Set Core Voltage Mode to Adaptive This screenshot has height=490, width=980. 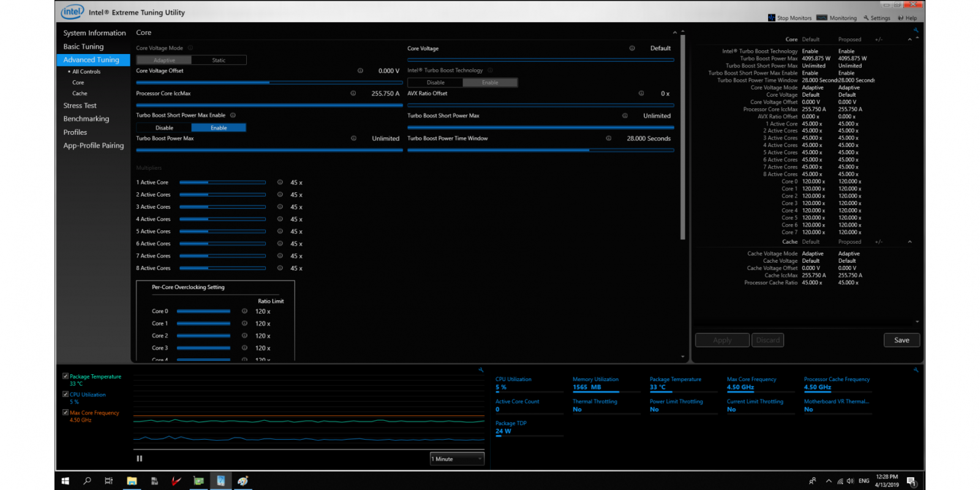click(164, 60)
